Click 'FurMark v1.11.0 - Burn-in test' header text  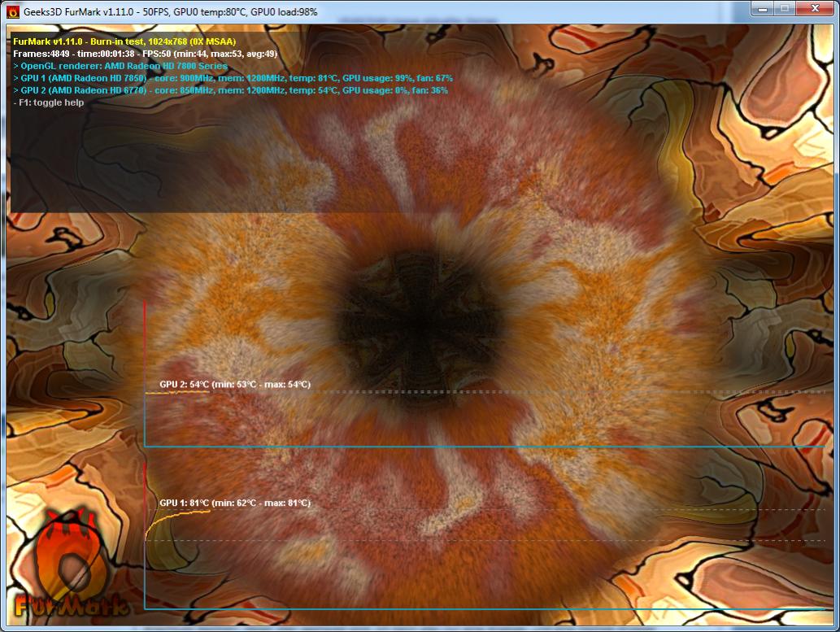[125, 41]
